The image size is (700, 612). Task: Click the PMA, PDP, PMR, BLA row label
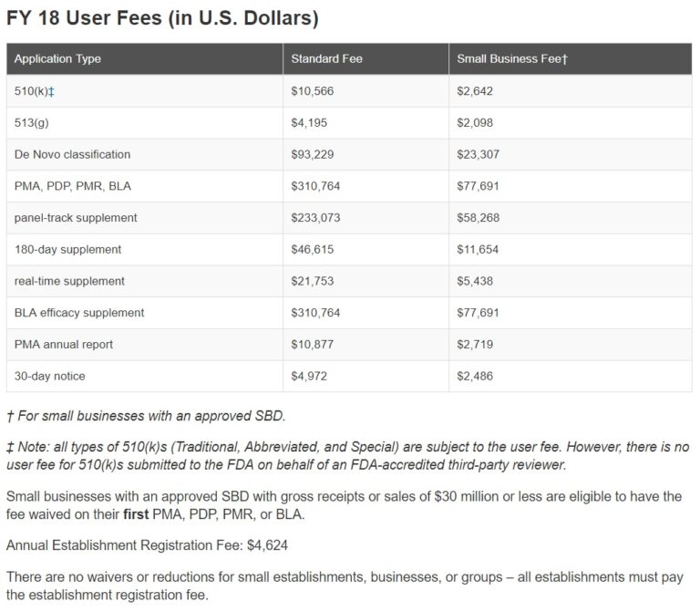pos(72,186)
